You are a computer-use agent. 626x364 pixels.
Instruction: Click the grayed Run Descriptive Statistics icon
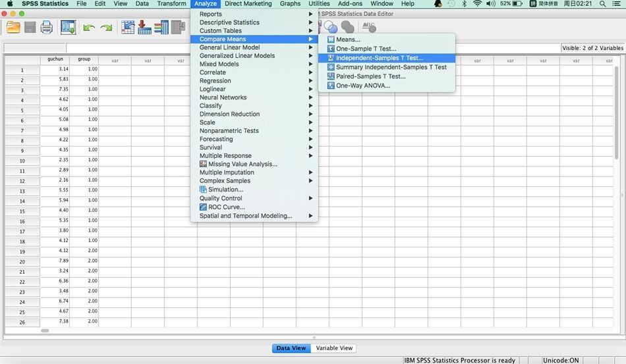point(178,27)
